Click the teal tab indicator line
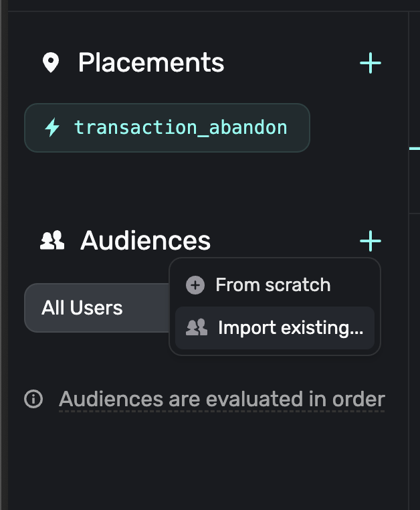 [x=414, y=148]
